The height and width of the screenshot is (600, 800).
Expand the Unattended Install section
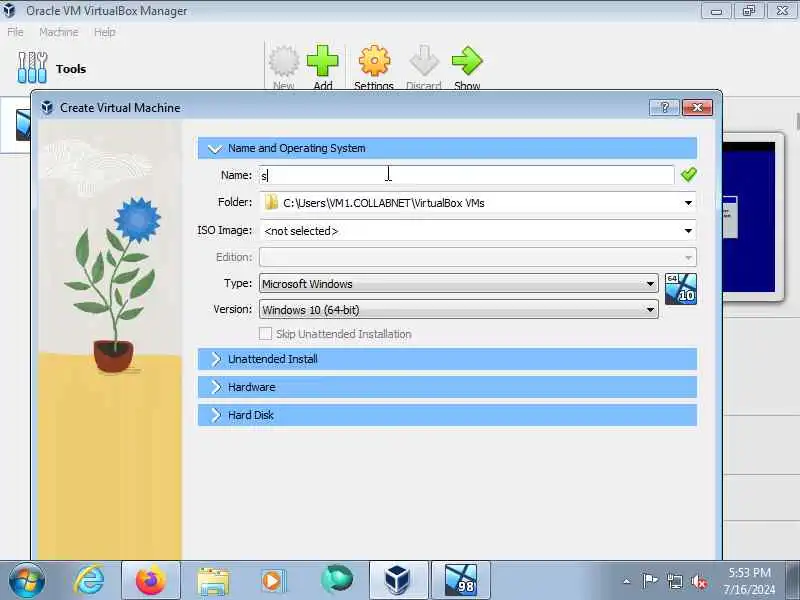tap(447, 359)
